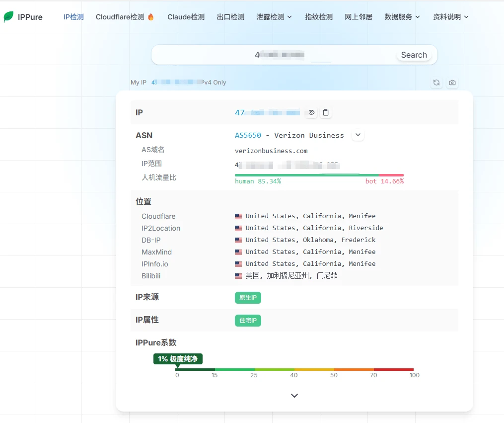Click the camera screenshot icon
504x423 pixels.
click(x=452, y=83)
